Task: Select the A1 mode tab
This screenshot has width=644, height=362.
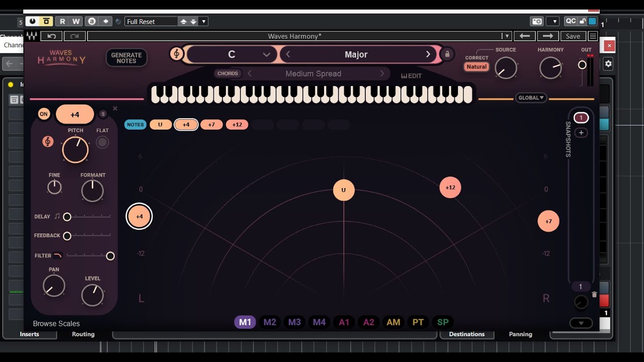Action: [344, 322]
